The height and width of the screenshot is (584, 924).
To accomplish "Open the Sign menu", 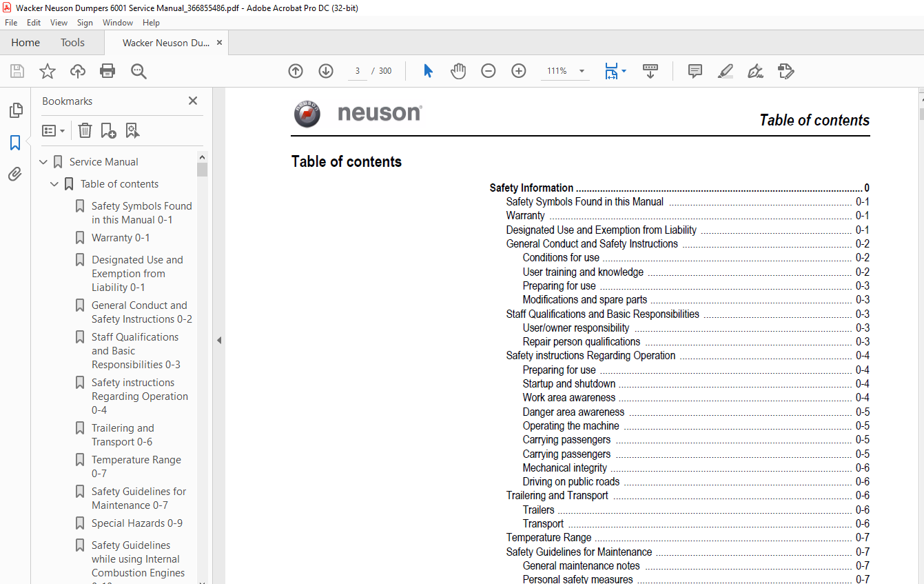I will (85, 23).
